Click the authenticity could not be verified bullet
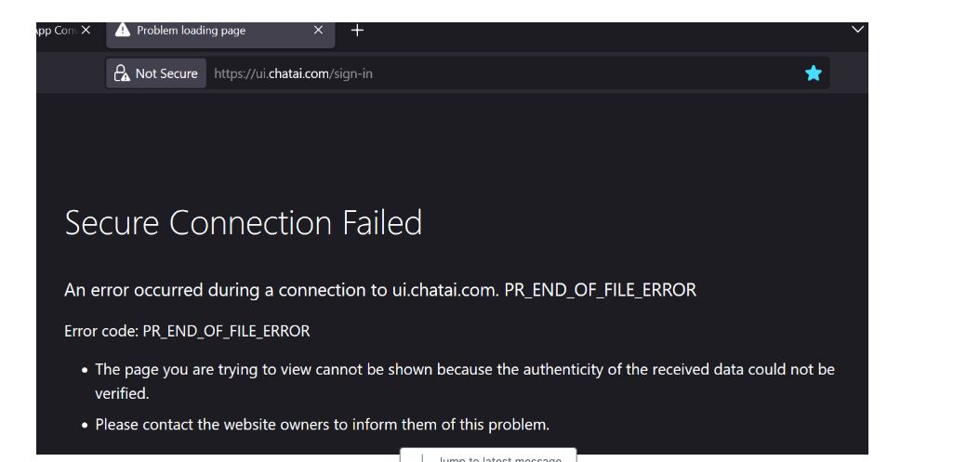980x462 pixels. (465, 370)
